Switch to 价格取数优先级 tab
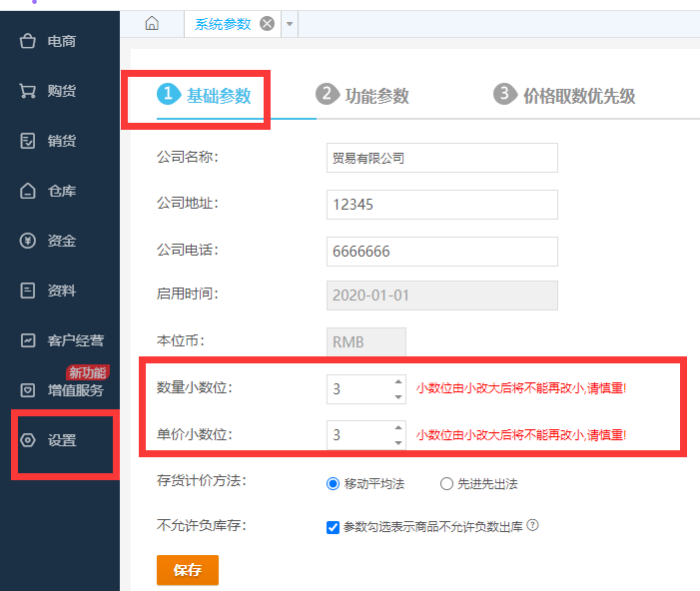The width and height of the screenshot is (700, 591). coord(565,96)
